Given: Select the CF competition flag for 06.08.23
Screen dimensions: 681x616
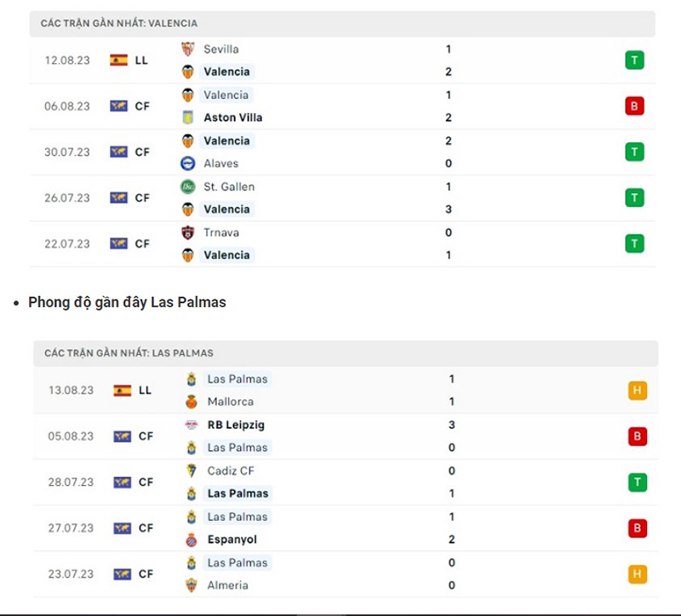Looking at the screenshot, I should (119, 106).
